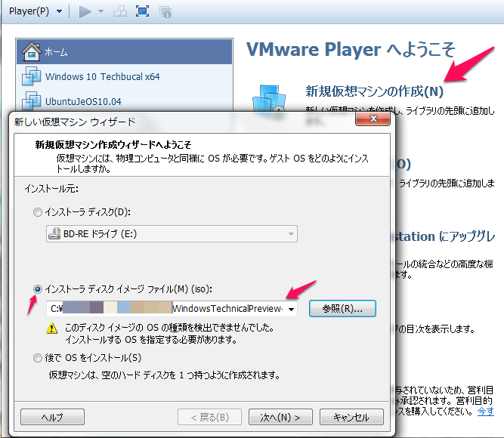Click the 仮想マシンは、空のハード ディスク description text
This screenshot has width=504, height=438.
(x=164, y=375)
